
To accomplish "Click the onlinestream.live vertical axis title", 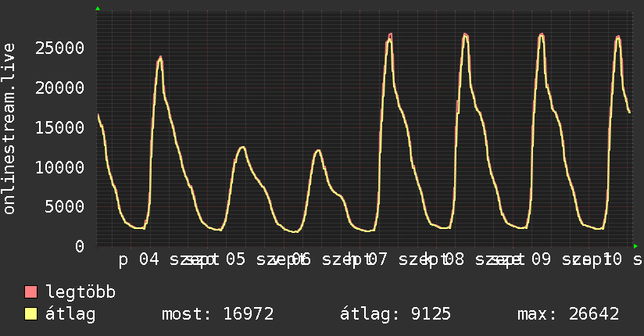I will [x=9, y=129].
